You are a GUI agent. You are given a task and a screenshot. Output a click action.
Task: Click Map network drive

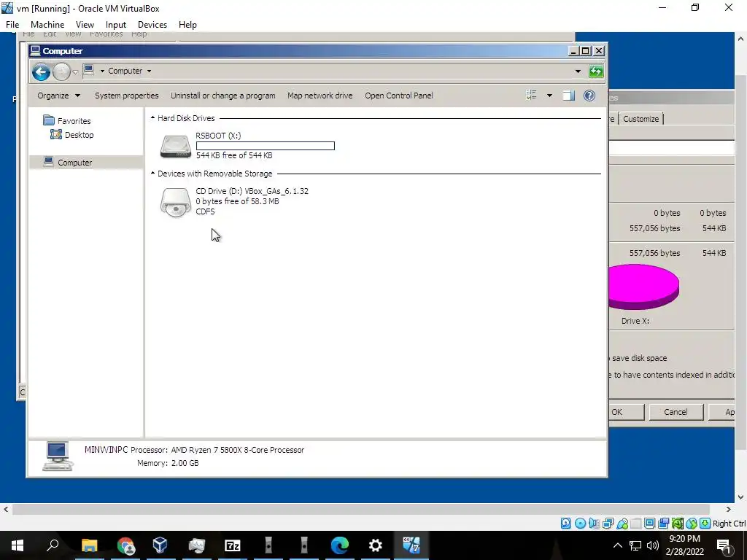pos(320,96)
